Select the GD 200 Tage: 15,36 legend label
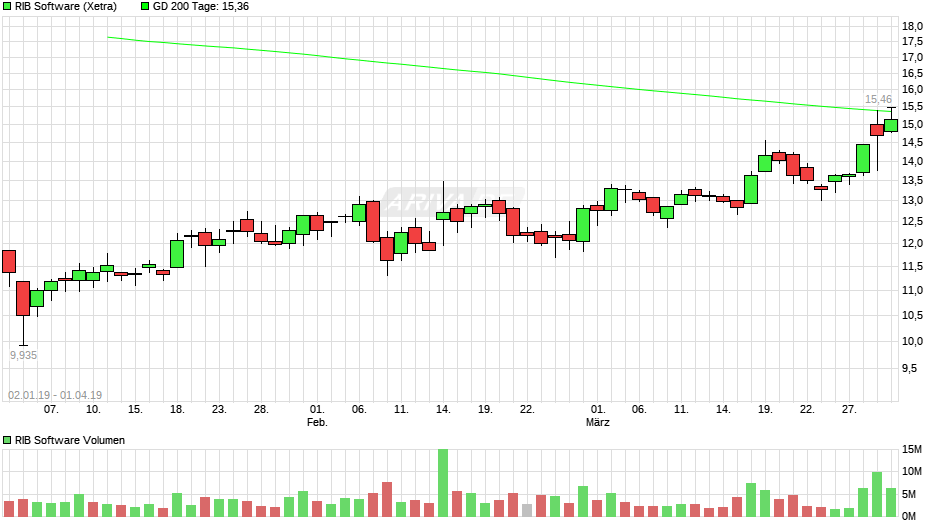 click(x=201, y=7)
